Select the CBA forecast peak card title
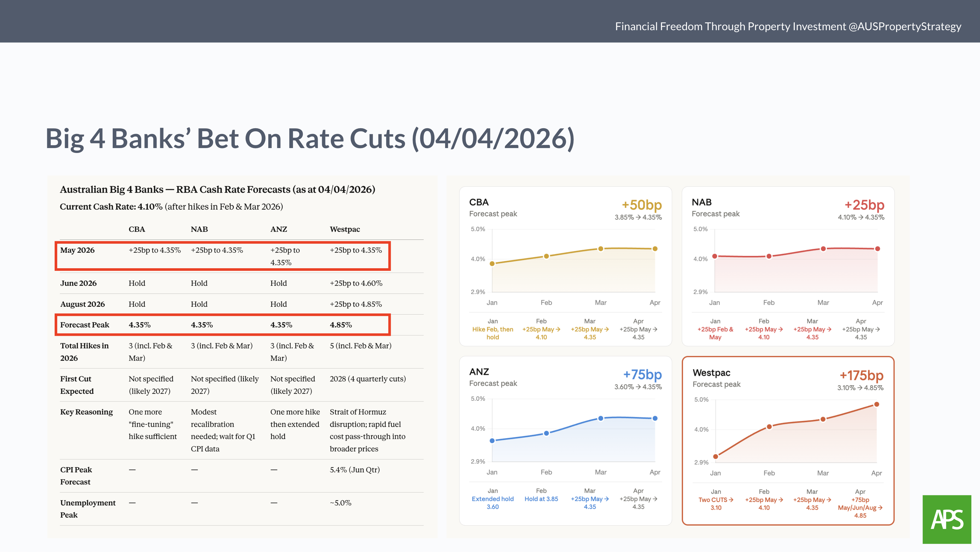This screenshot has width=980, height=552. click(479, 202)
